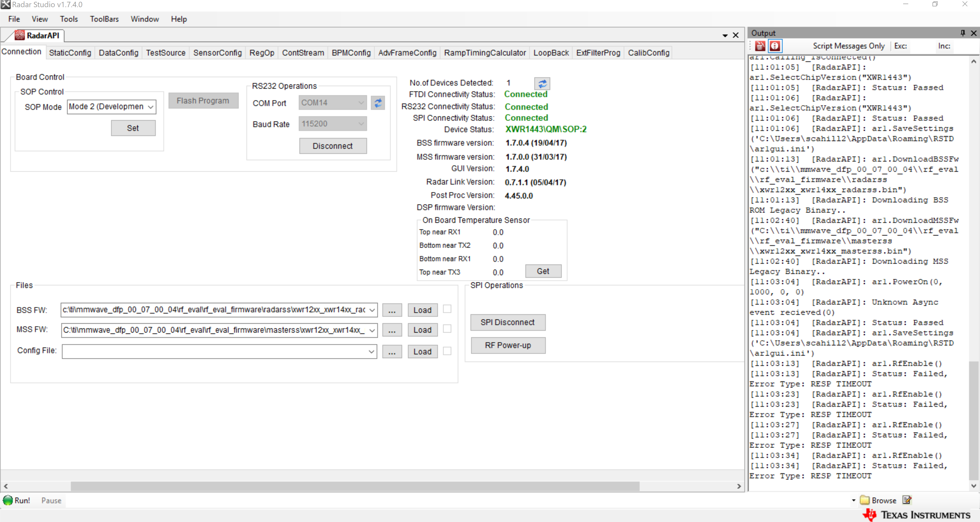Close the Output panel
The width and height of the screenshot is (980, 522).
point(974,33)
